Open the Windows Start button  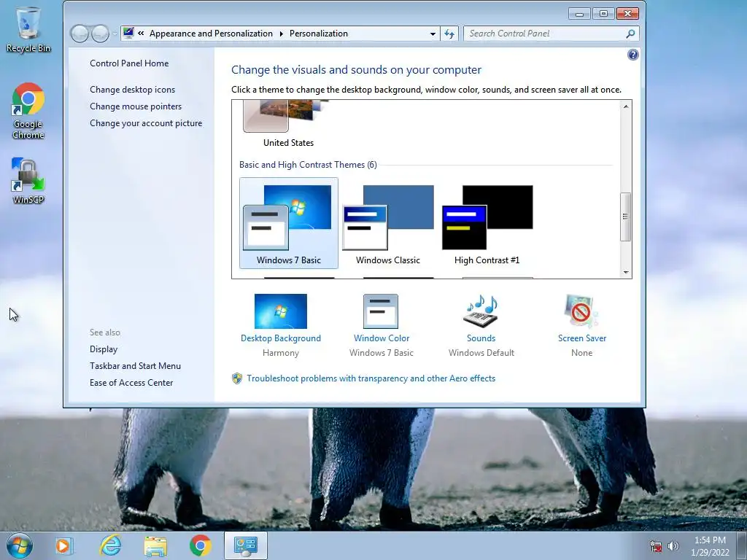[x=20, y=545]
